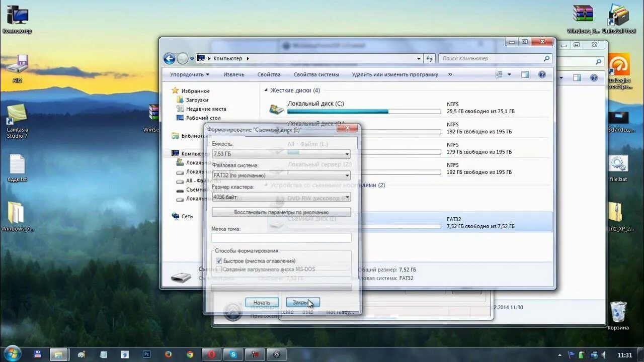Click the Локальный диск (C:) usage bar

pos(364,112)
